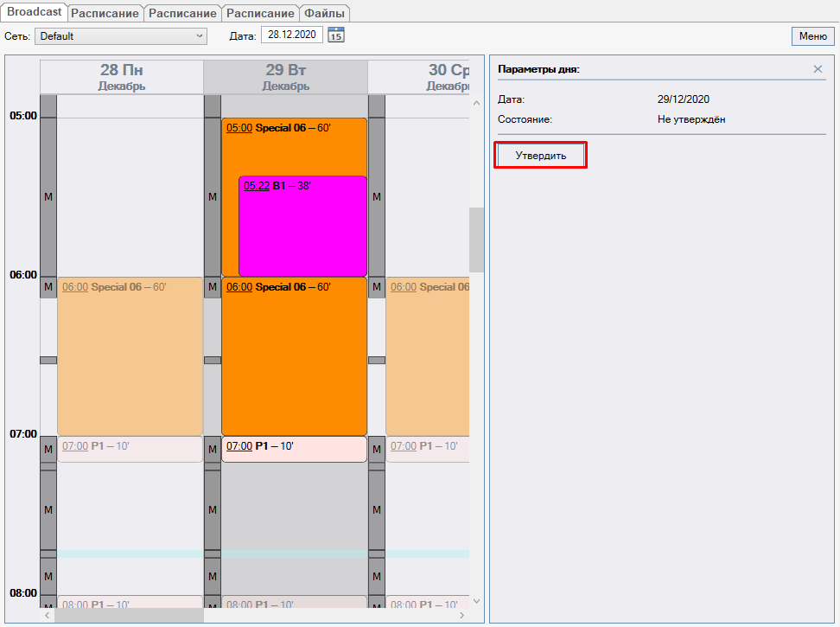
Task: Click the vertical scrollbar up arrow
Action: pos(476,103)
